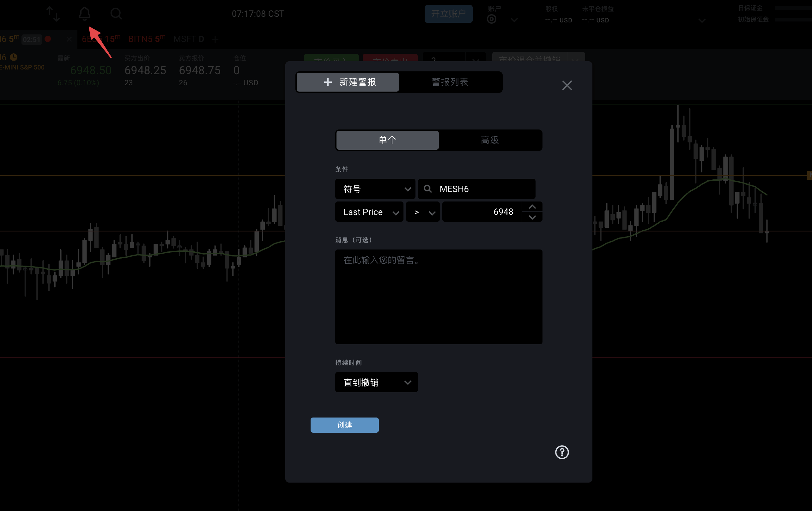Image resolution: width=812 pixels, height=511 pixels.
Task: Click the up-down arrows trade icon
Action: pos(53,14)
